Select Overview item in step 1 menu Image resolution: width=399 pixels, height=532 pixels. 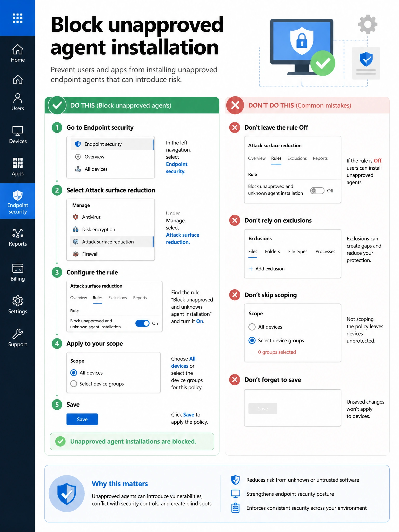[x=112, y=157]
